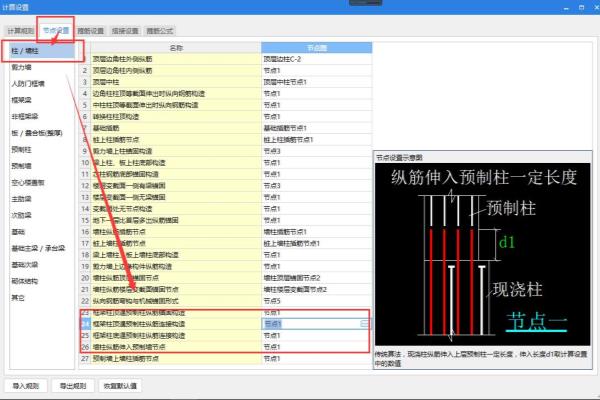This screenshot has height=400, width=600.
Task: Select the 墙柱顶层锚固节点2 value cell
Action: pyautogui.click(x=316, y=278)
